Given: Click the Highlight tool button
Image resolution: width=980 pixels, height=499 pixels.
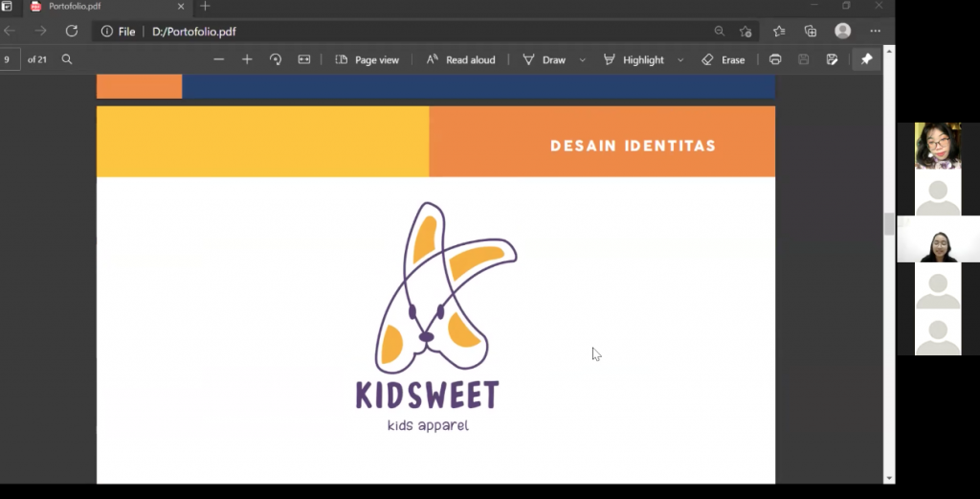Looking at the screenshot, I should click(x=634, y=59).
